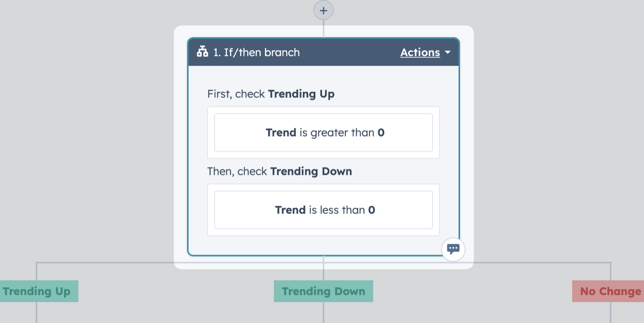
Task: Click the plus icon to add an action
Action: (x=323, y=10)
